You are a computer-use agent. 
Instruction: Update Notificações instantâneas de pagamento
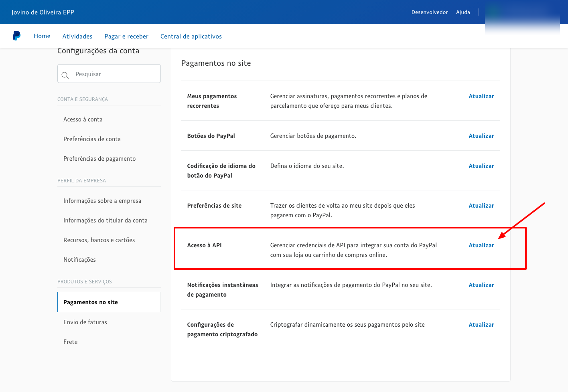pos(481,285)
